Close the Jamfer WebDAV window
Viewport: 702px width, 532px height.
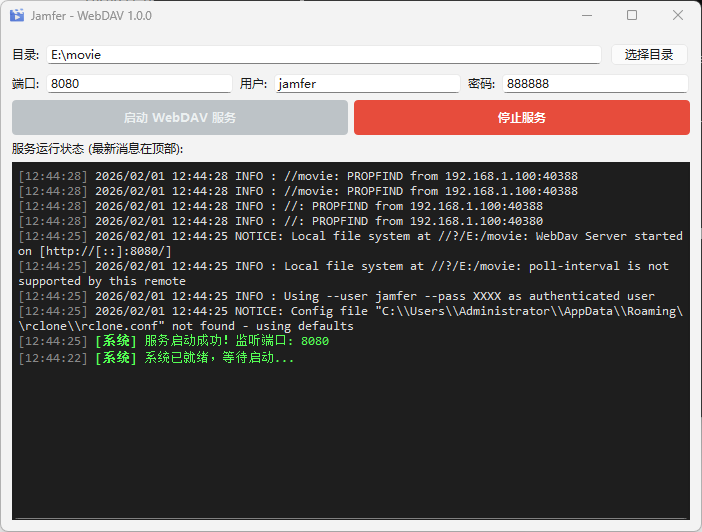[x=678, y=16]
